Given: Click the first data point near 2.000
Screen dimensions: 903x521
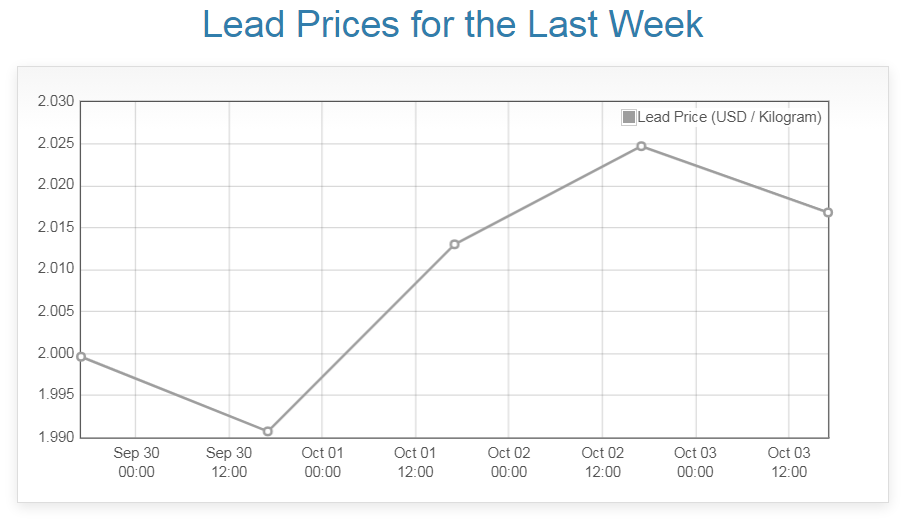Looking at the screenshot, I should [81, 357].
